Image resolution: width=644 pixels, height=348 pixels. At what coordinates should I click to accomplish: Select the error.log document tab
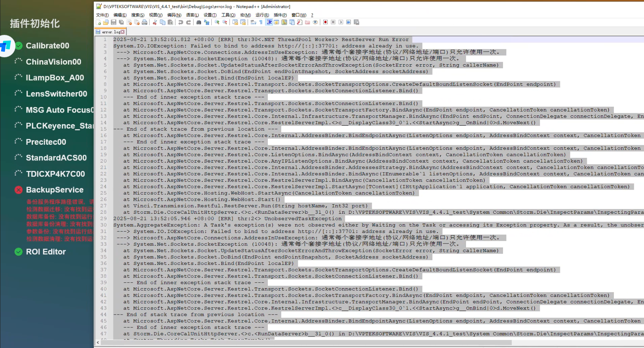pyautogui.click(x=111, y=32)
